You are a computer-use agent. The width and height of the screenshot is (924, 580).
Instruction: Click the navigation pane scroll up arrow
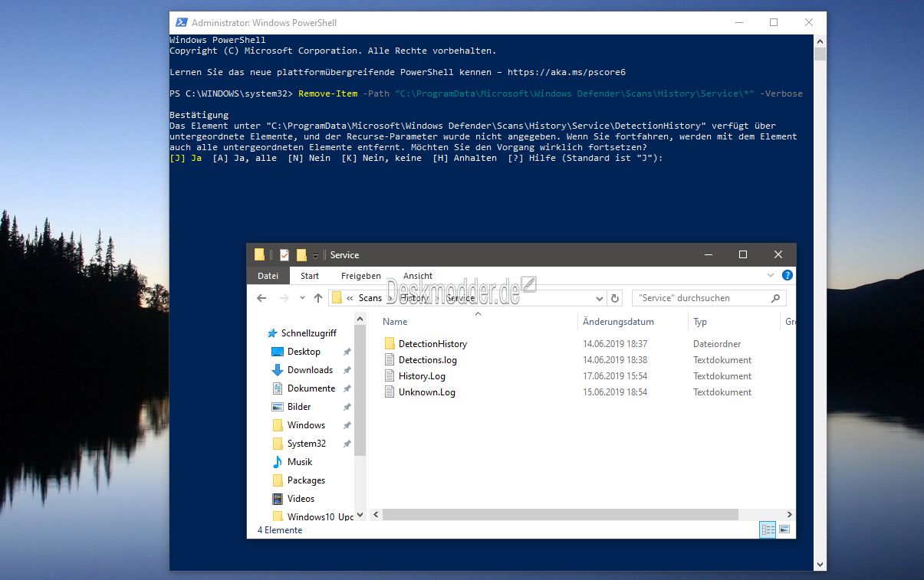coord(360,318)
